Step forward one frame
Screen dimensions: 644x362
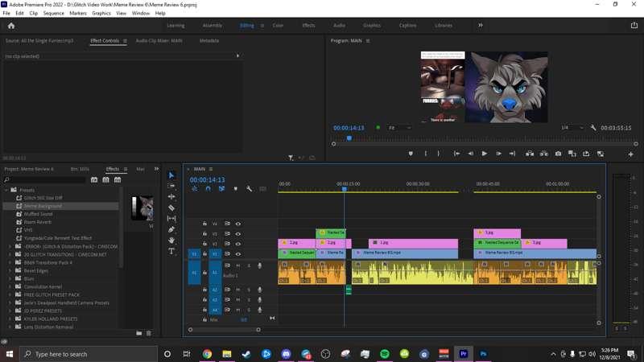[x=498, y=154]
